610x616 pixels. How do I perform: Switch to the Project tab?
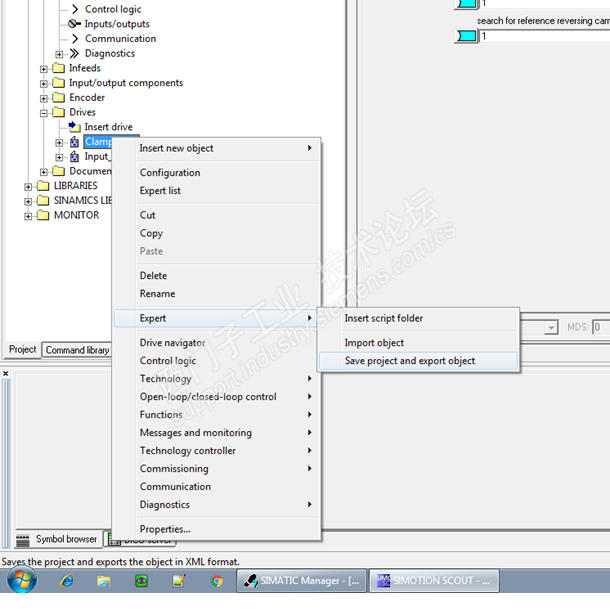click(x=22, y=349)
